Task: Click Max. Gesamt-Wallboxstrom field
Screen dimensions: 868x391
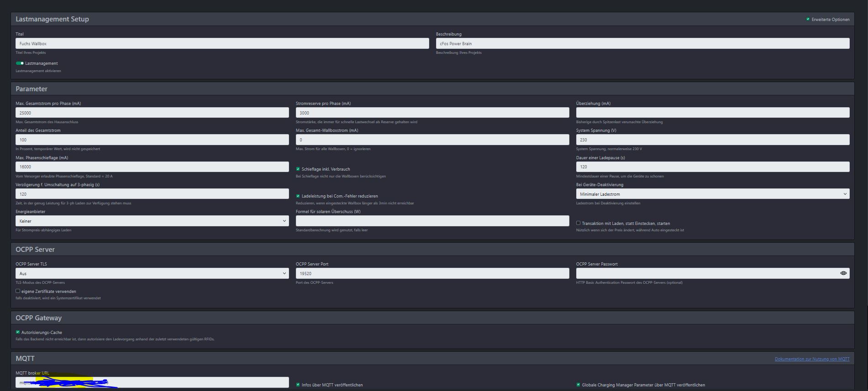Action: click(x=432, y=140)
